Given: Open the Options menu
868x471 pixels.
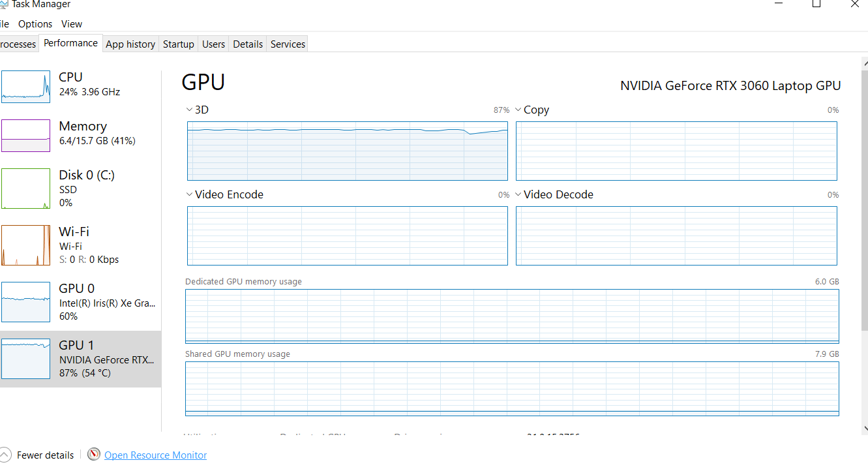Looking at the screenshot, I should [35, 24].
